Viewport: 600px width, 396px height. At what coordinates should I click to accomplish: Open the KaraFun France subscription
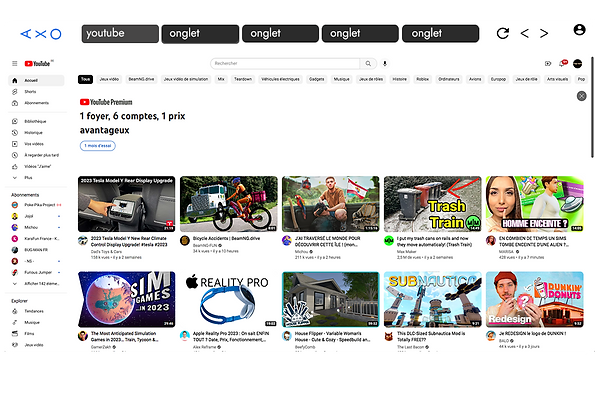[36, 239]
